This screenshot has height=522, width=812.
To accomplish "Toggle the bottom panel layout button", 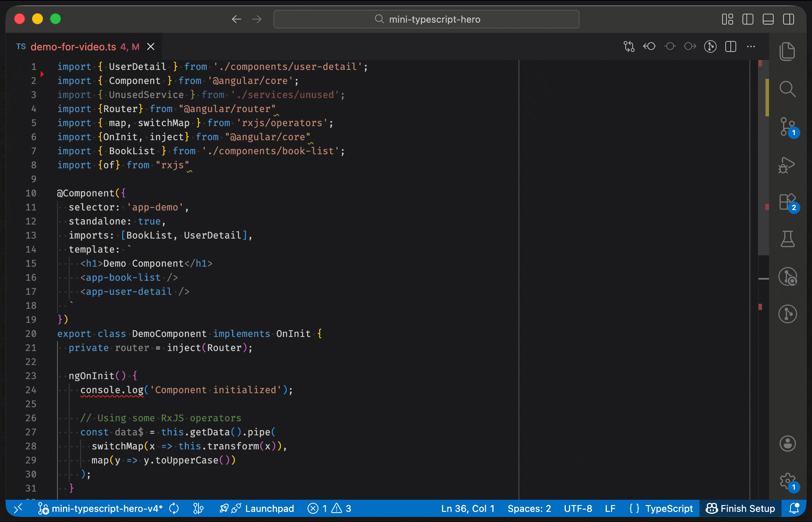I will click(768, 19).
